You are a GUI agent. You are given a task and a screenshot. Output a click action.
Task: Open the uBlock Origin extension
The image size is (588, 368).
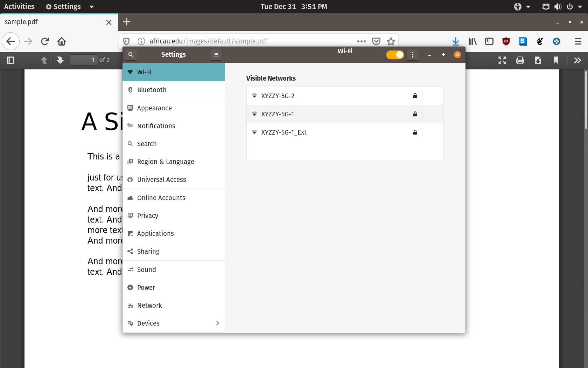tap(506, 41)
